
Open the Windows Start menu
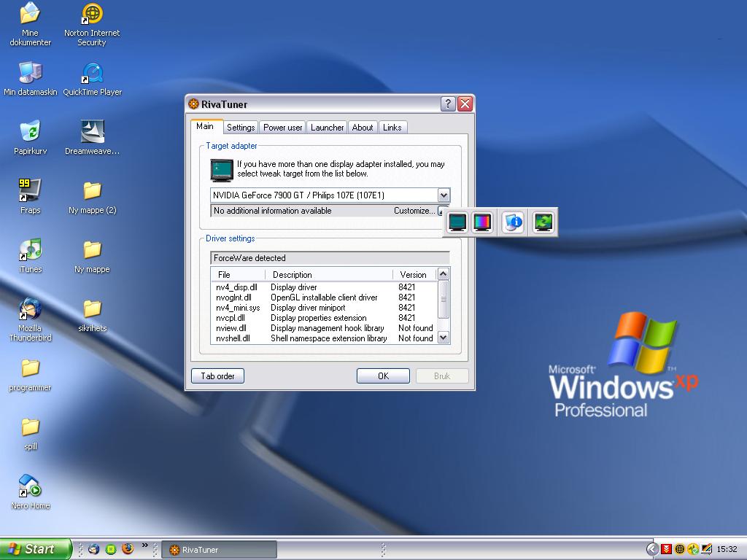click(x=35, y=549)
